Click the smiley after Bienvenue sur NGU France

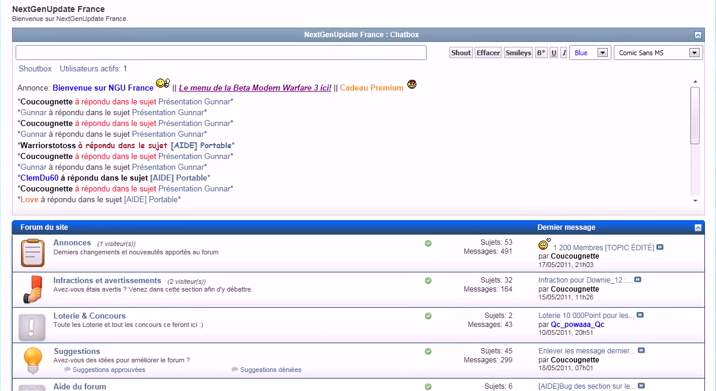pos(163,83)
